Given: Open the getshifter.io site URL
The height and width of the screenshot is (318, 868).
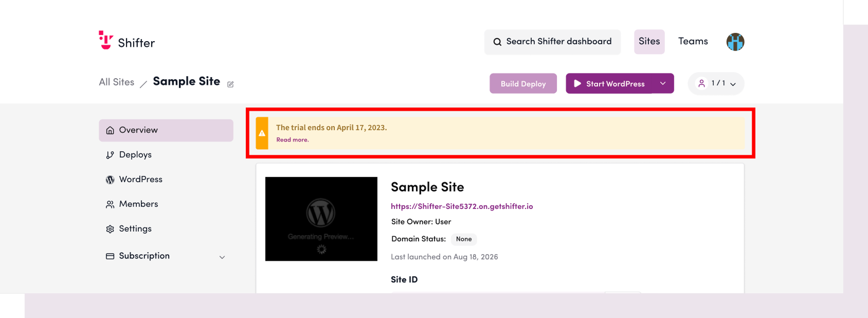Looking at the screenshot, I should point(462,206).
